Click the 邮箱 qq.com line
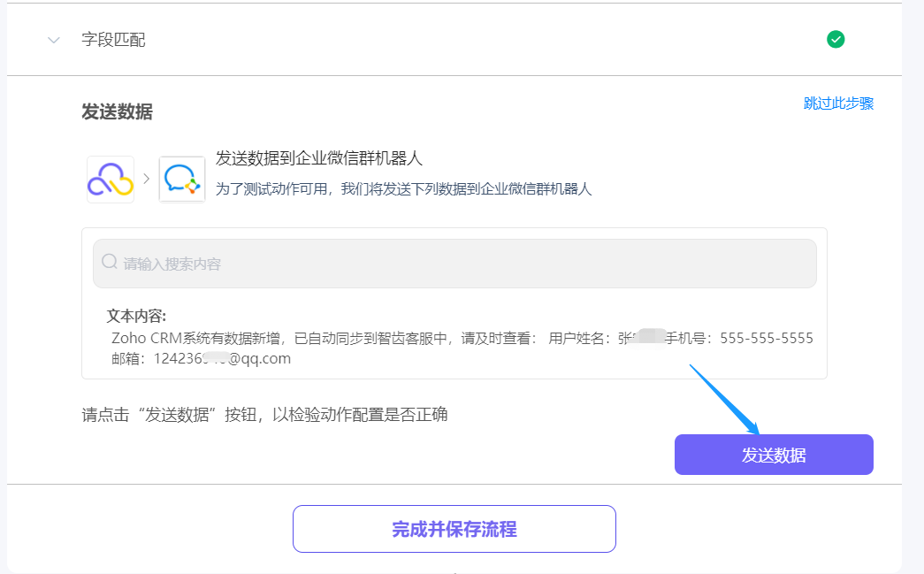Image resolution: width=924 pixels, height=574 pixels. click(x=201, y=358)
